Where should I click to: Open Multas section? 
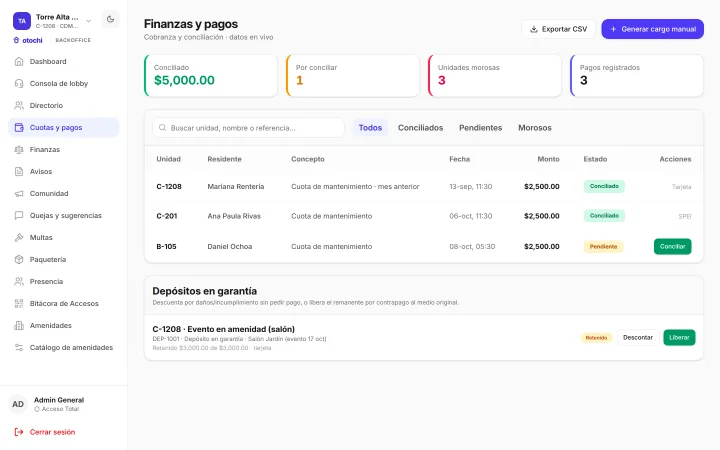point(64,237)
